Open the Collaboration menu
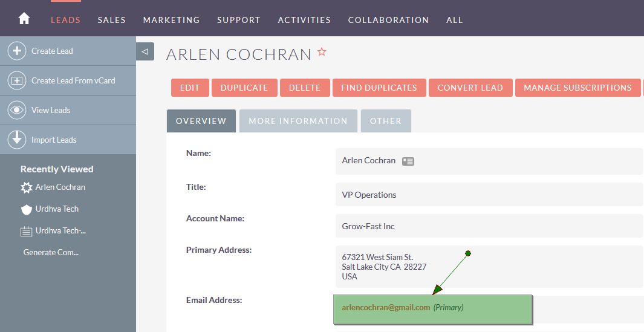This screenshot has height=332, width=644. (388, 20)
